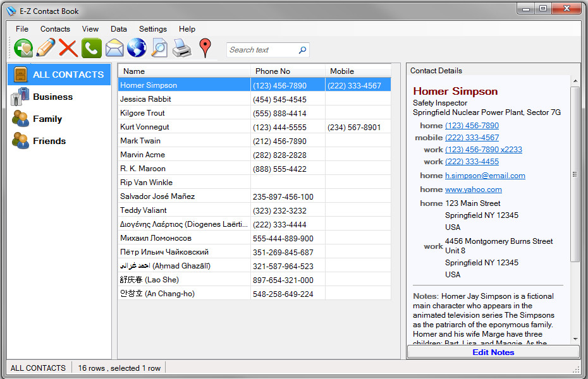Select the Rip Van Winkle contact row
This screenshot has width=588, height=379.
coord(254,183)
